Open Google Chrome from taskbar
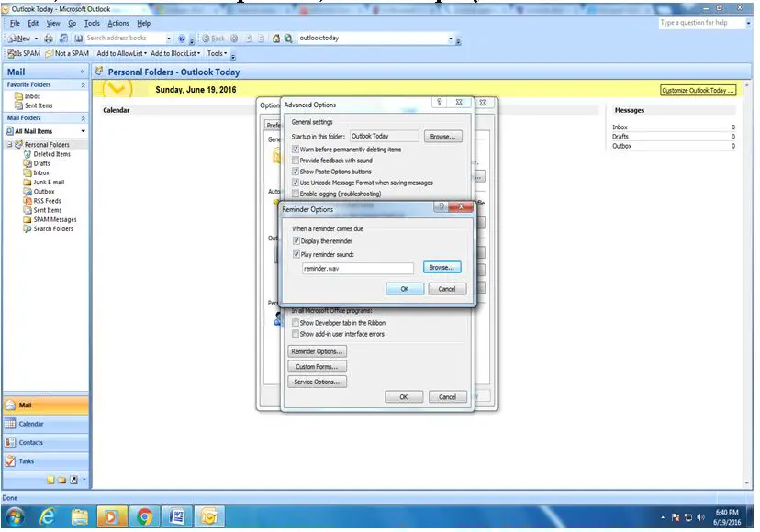This screenshot has width=760, height=532. coord(144,517)
